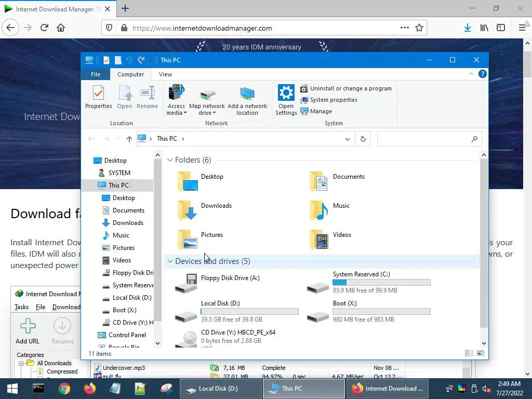Viewport: 532px width, 399px height.
Task: Click This PC path chevron in address bar
Action: [183, 139]
